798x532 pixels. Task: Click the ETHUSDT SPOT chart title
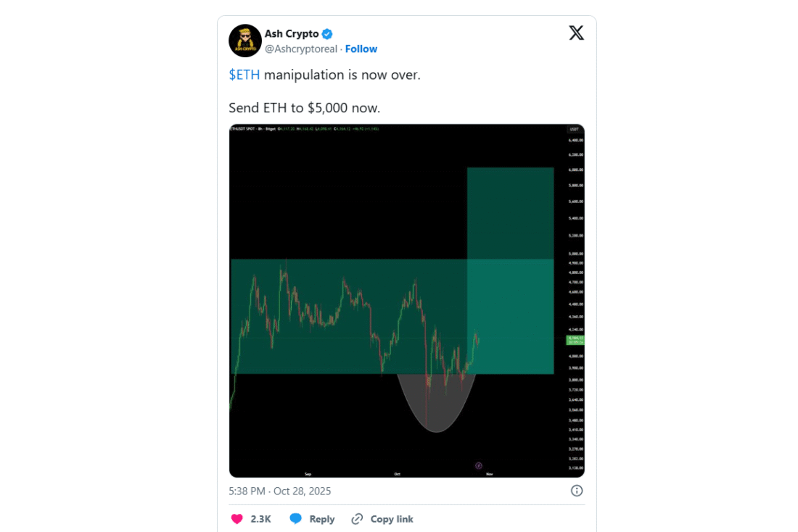pyautogui.click(x=242, y=129)
